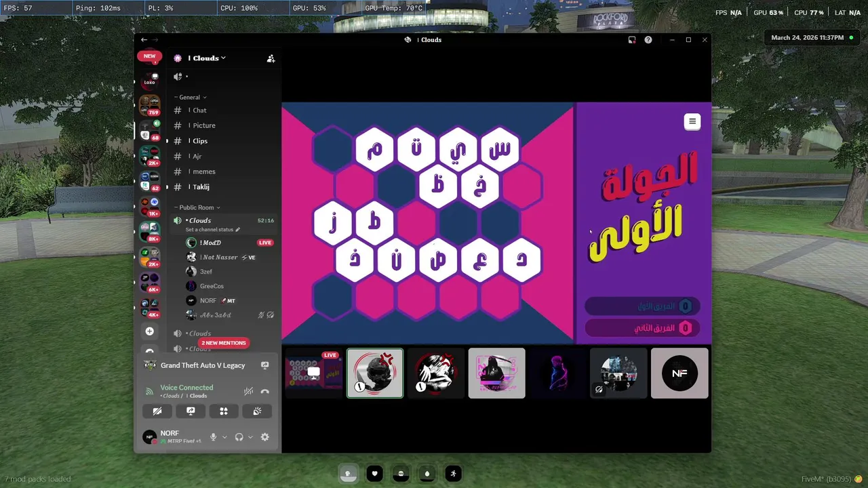Share Grand Theft Auto V screen icon
This screenshot has width=868, height=488.
tap(264, 365)
